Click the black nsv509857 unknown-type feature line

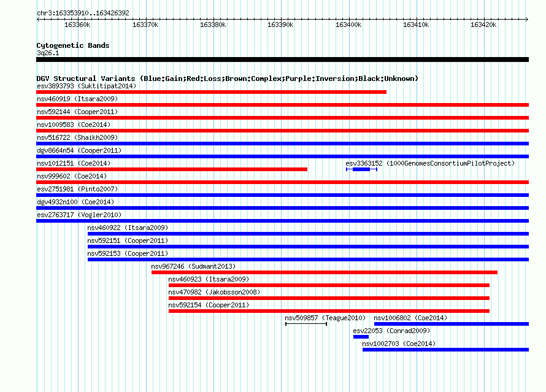306,324
